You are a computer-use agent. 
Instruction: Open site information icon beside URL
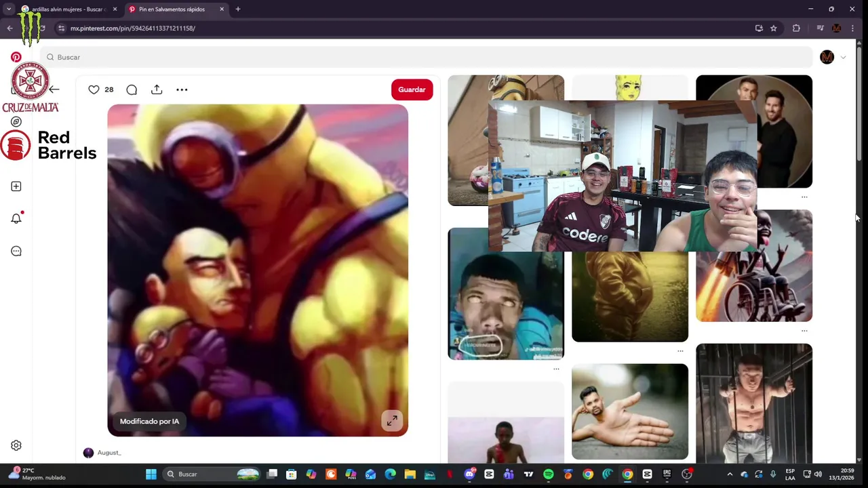[61, 28]
